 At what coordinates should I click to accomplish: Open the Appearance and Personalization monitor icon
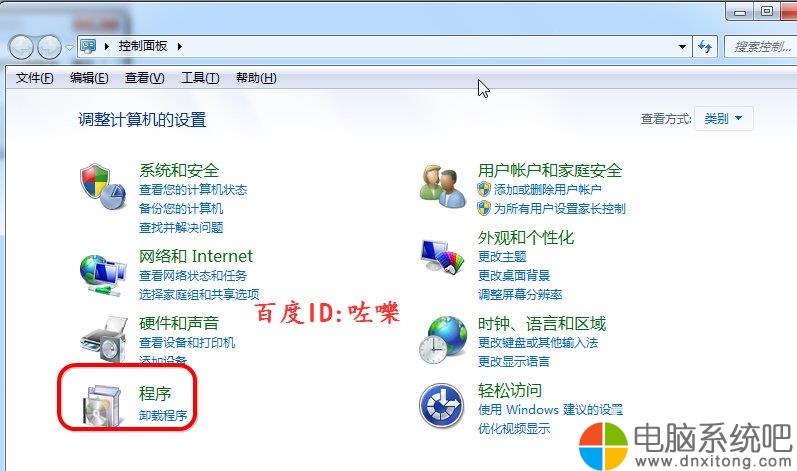443,257
